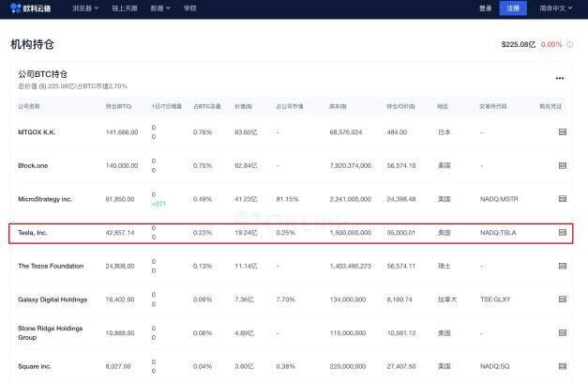Click the 140,000.00 BTC holding value
The height and width of the screenshot is (384, 588).
(122, 165)
